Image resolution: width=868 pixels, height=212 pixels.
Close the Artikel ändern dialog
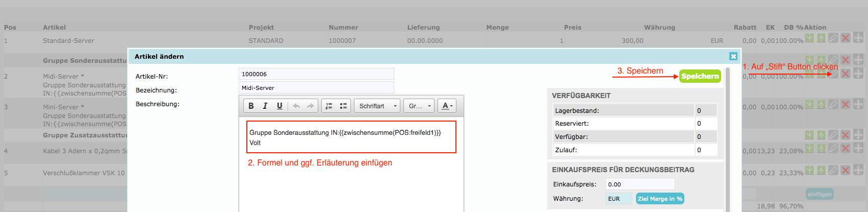pos(733,56)
